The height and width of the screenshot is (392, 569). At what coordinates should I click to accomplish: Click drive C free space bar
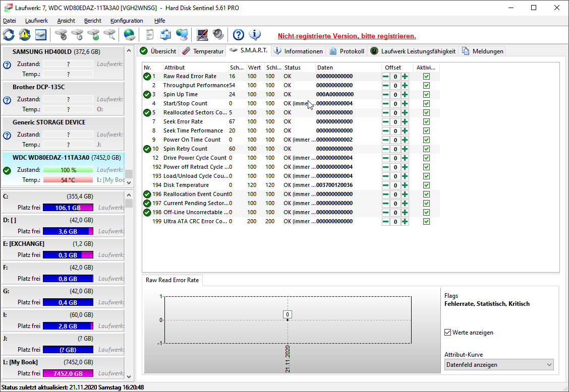tap(68, 207)
